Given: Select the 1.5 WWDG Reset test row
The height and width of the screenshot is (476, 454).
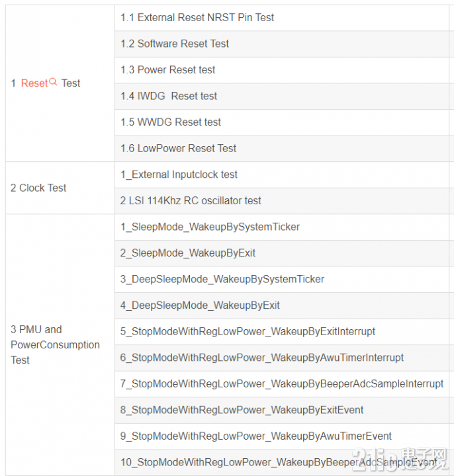Looking at the screenshot, I should click(282, 122).
